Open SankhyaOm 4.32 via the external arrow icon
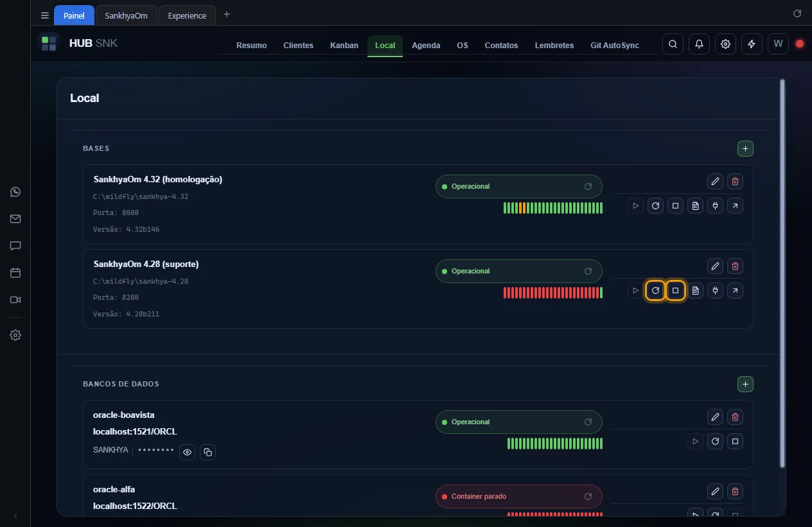Image resolution: width=812 pixels, height=527 pixels. (736, 206)
